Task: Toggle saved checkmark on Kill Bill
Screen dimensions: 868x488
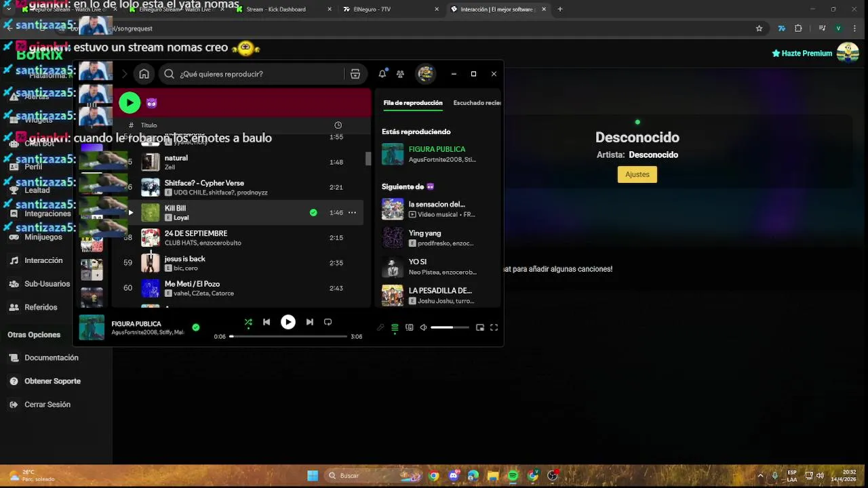Action: [x=313, y=212]
